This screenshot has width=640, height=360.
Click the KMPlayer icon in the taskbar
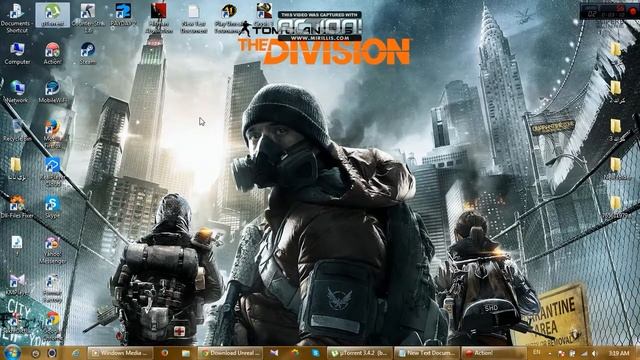[274, 353]
